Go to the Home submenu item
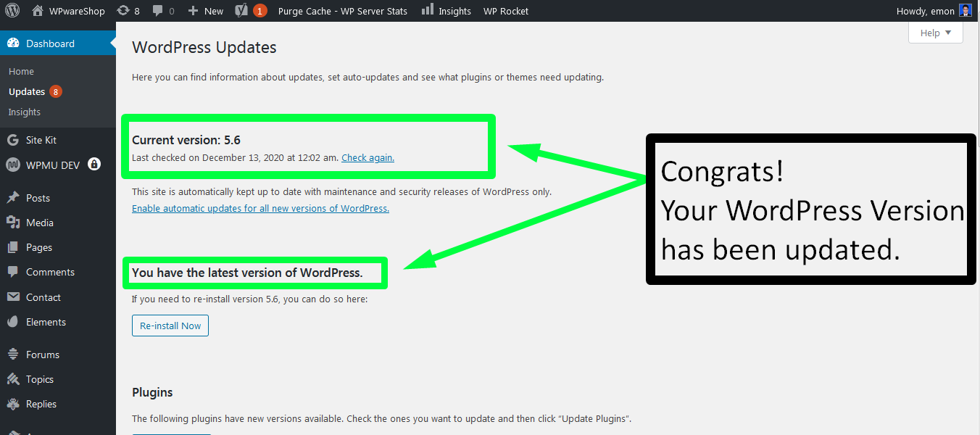Screen dimensions: 980x435 point(22,71)
